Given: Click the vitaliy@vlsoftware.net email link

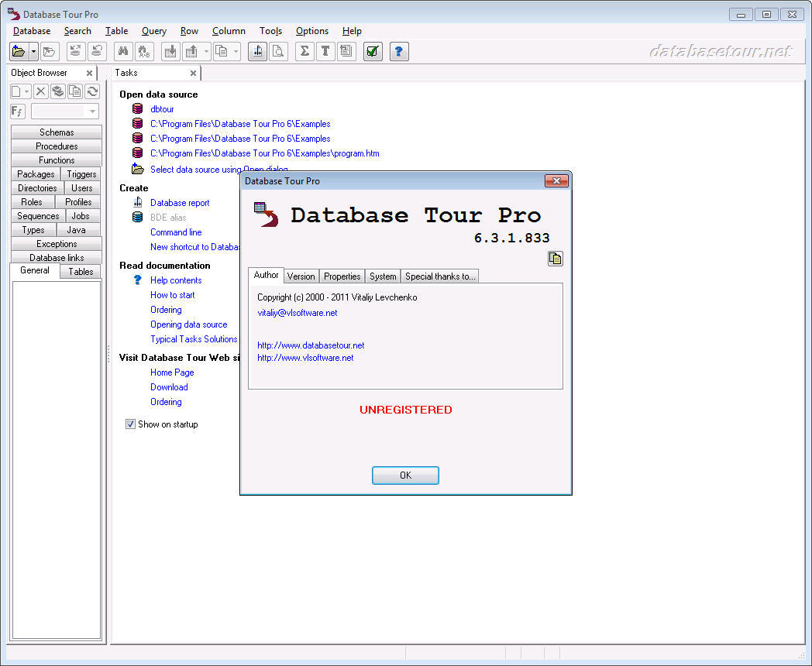Looking at the screenshot, I should click(298, 313).
